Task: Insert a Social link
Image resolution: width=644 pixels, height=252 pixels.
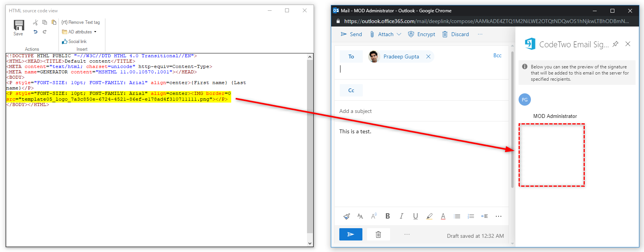Action: pyautogui.click(x=74, y=41)
